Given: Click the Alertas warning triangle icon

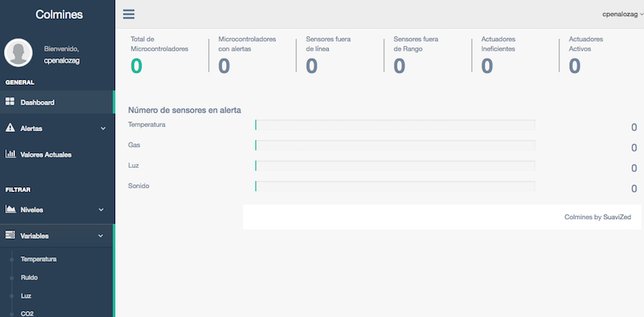Looking at the screenshot, I should pyautogui.click(x=10, y=128).
